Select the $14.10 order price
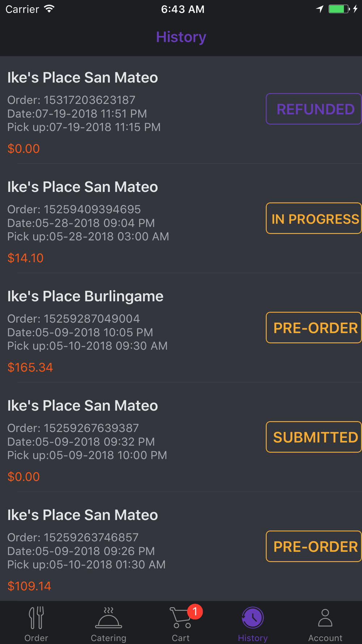This screenshot has height=644, width=362. (x=25, y=258)
